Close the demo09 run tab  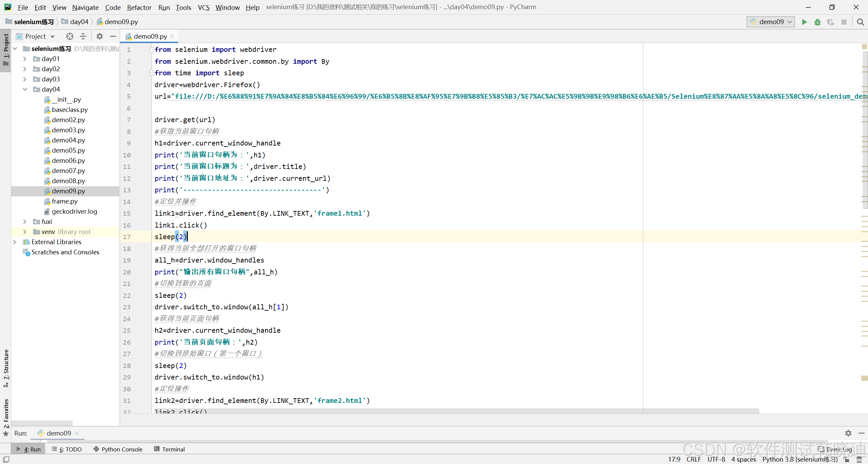pos(77,433)
